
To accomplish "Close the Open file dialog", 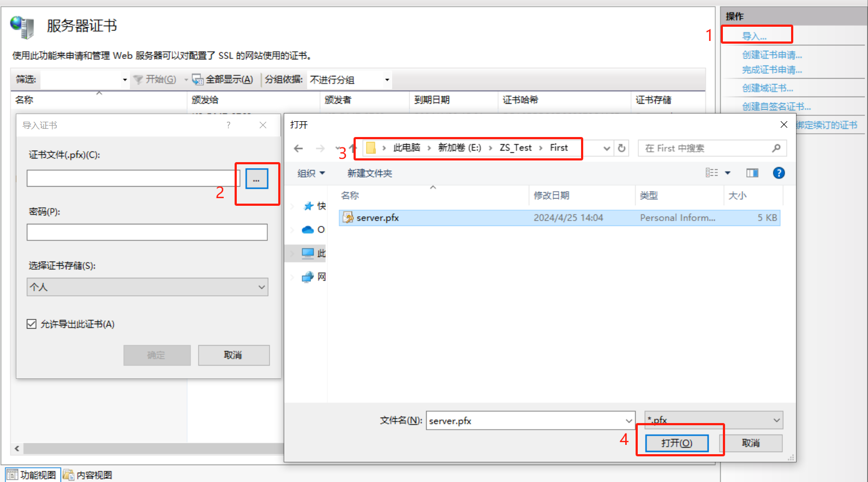I will pos(784,124).
